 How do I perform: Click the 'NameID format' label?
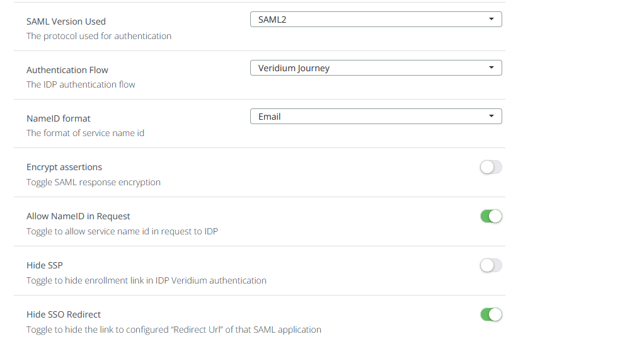[x=59, y=118]
